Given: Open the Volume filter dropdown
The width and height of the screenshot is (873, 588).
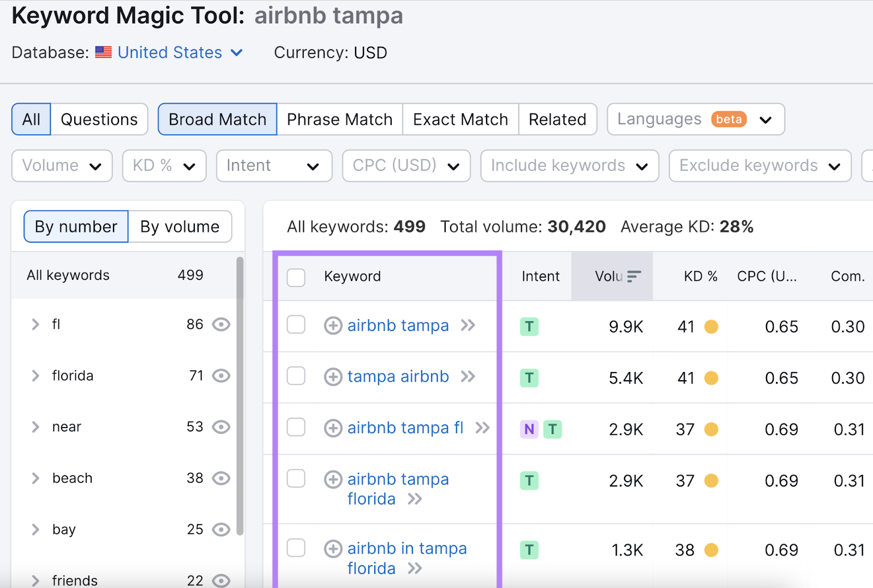Looking at the screenshot, I should 61,165.
